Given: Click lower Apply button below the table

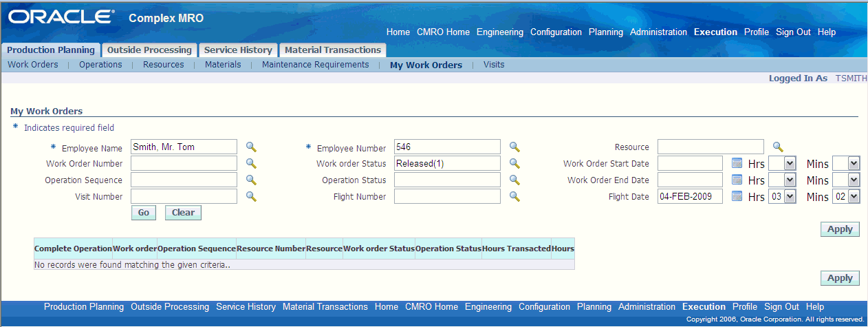Looking at the screenshot, I should point(840,278).
